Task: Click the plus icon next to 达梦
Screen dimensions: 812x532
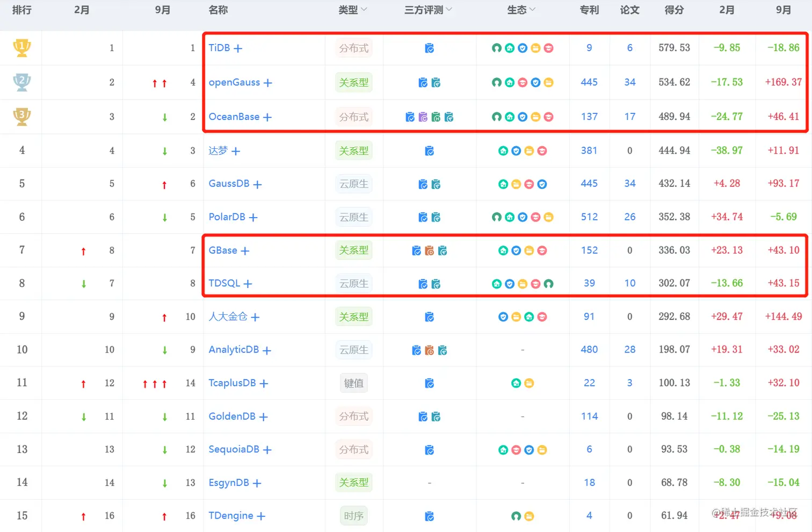Action: [236, 152]
